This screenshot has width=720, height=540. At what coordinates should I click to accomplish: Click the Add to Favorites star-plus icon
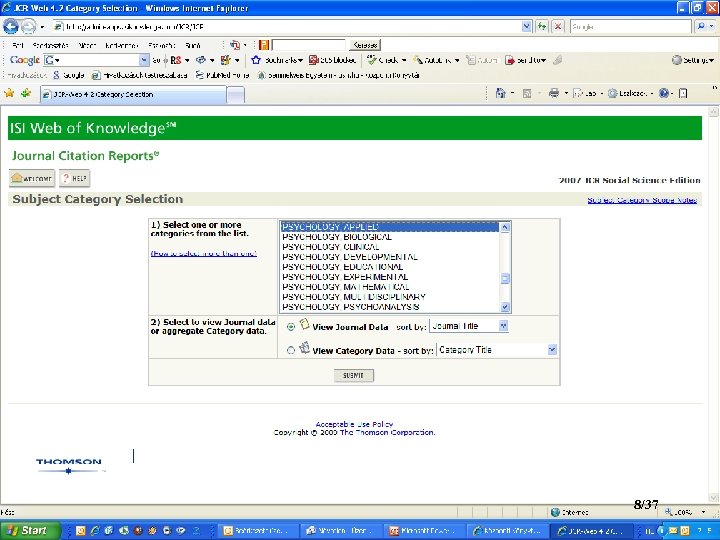pyautogui.click(x=26, y=93)
